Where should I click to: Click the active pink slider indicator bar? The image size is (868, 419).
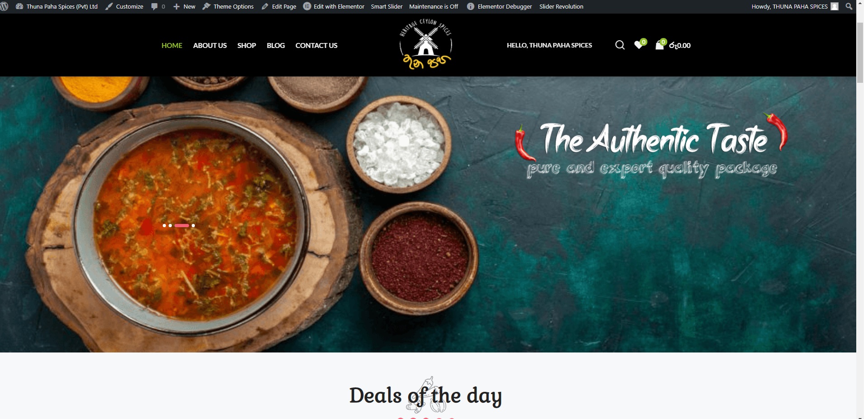pyautogui.click(x=182, y=225)
